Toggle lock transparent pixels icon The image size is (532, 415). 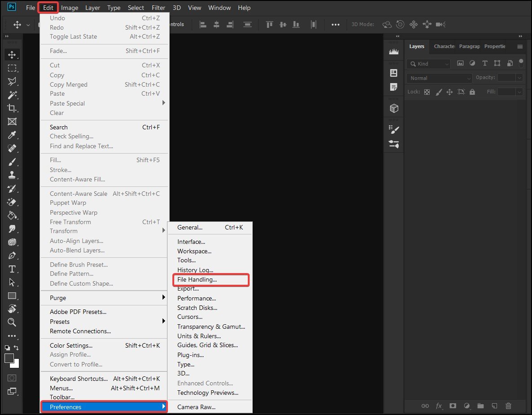(427, 92)
